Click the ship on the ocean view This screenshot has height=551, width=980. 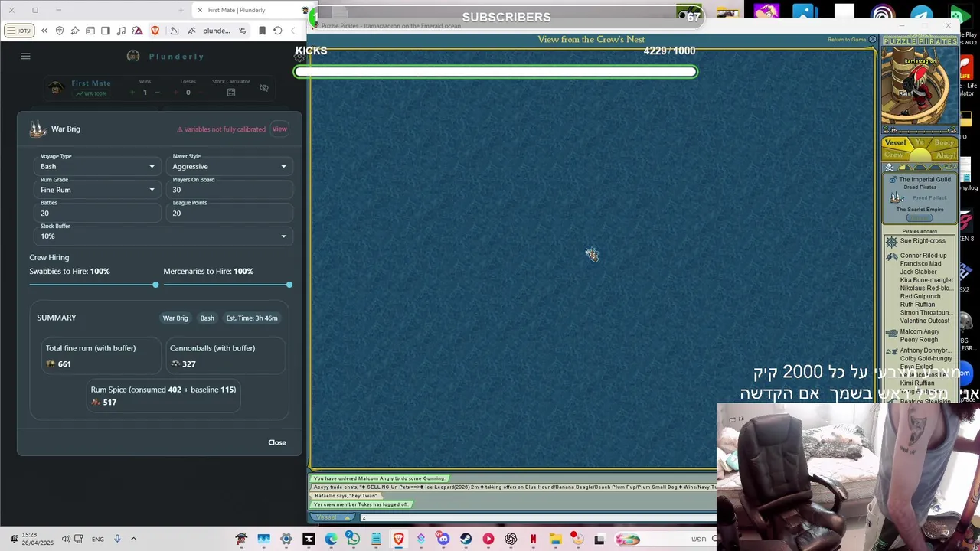[592, 254]
